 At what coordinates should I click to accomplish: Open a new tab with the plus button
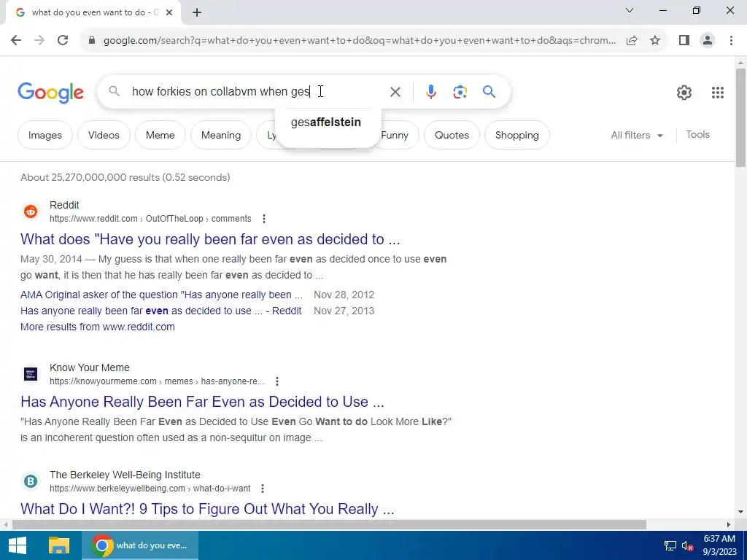click(197, 12)
